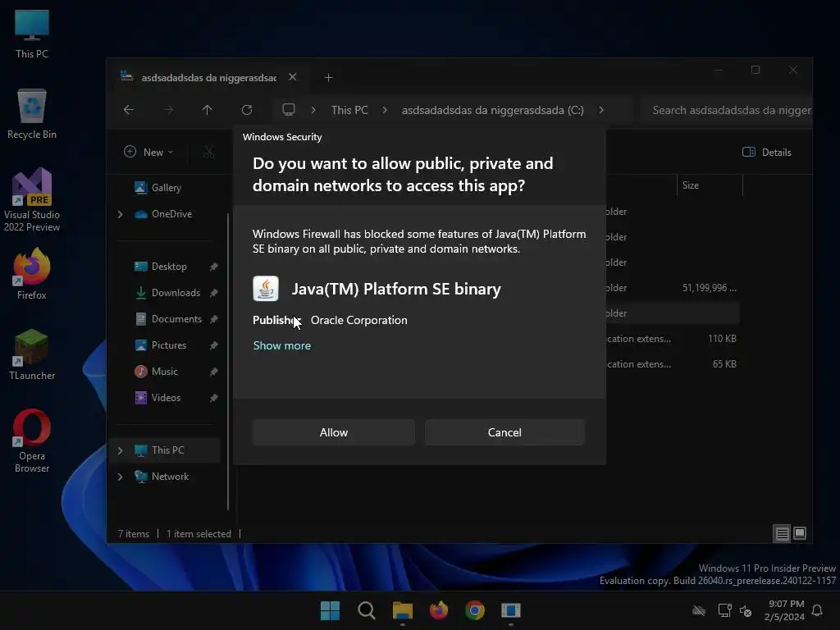Click the C: drive breadcrumb segment
The width and height of the screenshot is (840, 630).
pos(493,110)
